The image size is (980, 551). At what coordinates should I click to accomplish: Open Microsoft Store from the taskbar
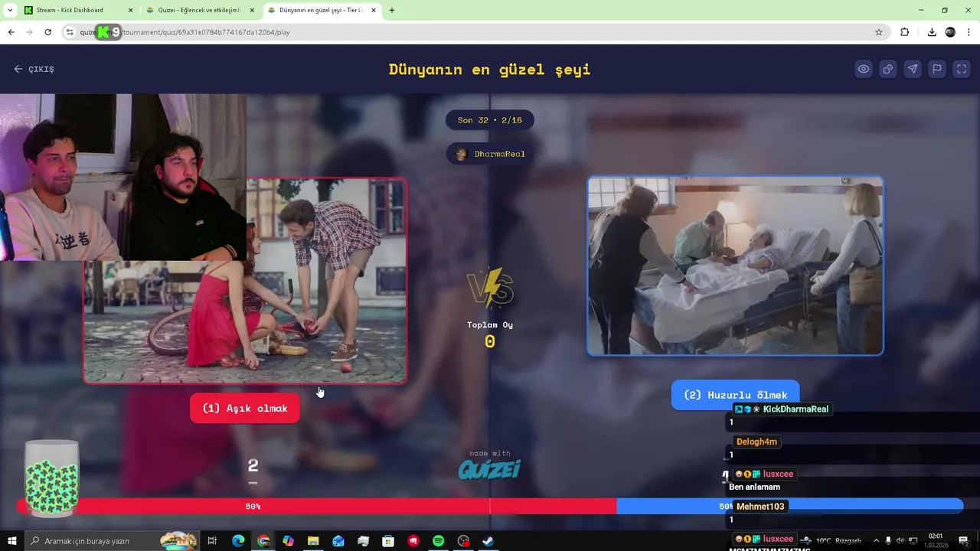(x=388, y=541)
